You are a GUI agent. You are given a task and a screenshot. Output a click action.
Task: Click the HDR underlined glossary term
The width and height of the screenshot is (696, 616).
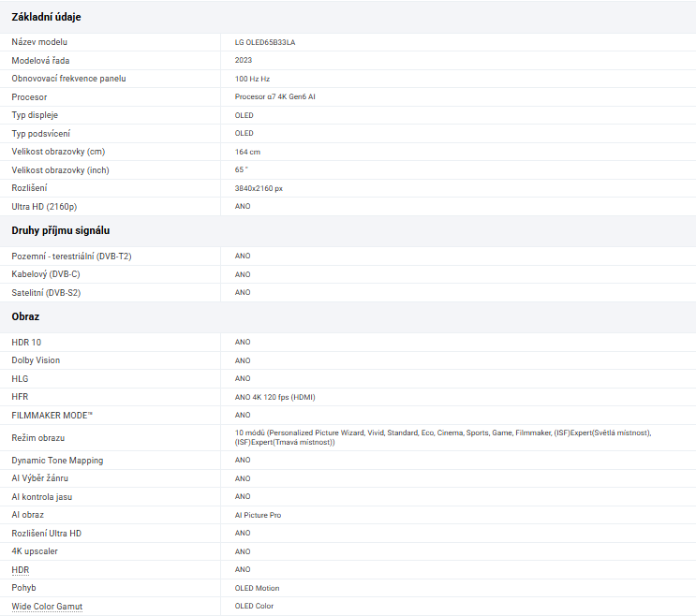pyautogui.click(x=21, y=570)
